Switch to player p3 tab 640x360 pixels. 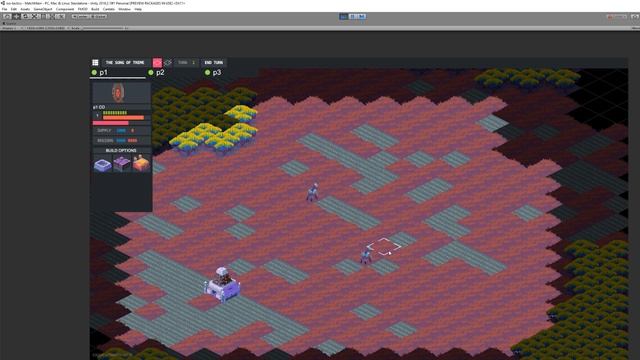coord(213,73)
